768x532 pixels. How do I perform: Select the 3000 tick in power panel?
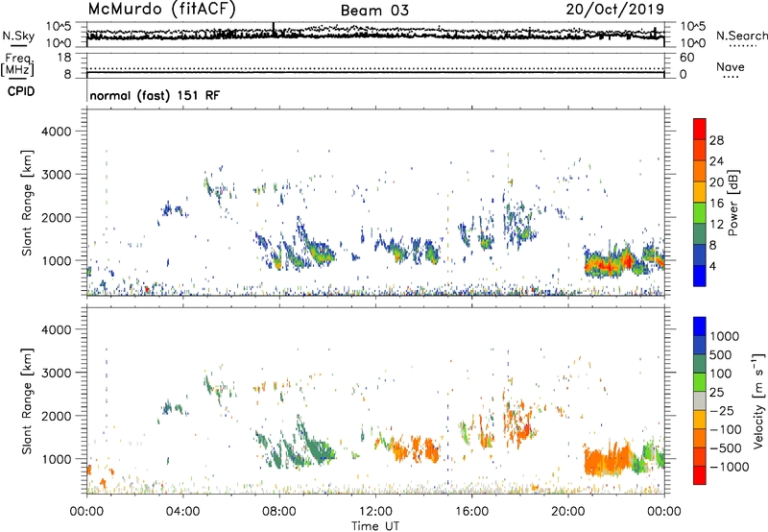[57, 175]
